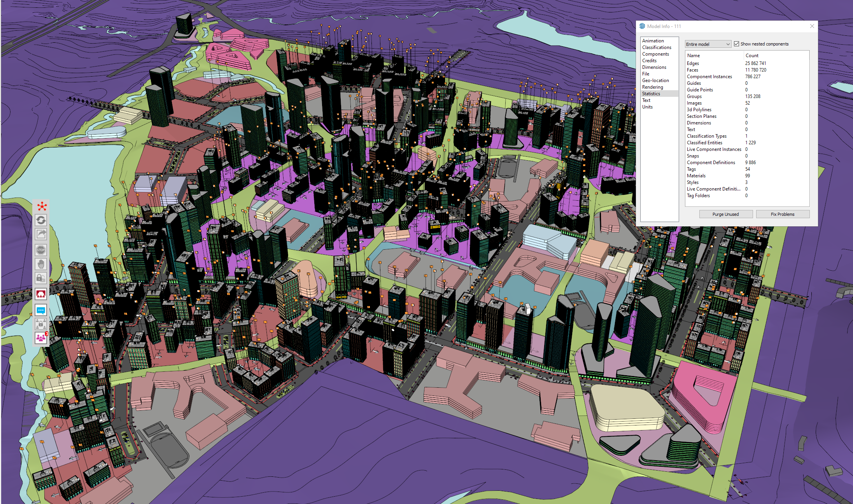Open the Geo-location settings page
The image size is (853, 504).
point(655,80)
